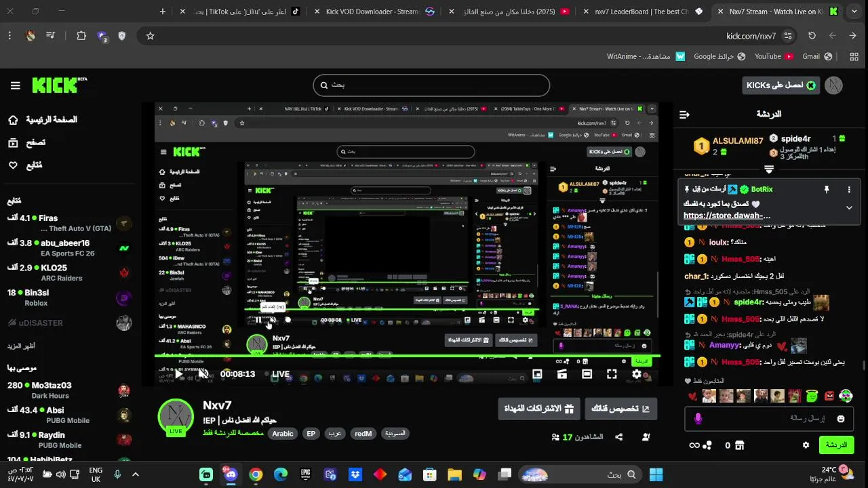Viewport: 868px width, 488px height.
Task: Reload the page
Action: pyautogui.click(x=812, y=36)
